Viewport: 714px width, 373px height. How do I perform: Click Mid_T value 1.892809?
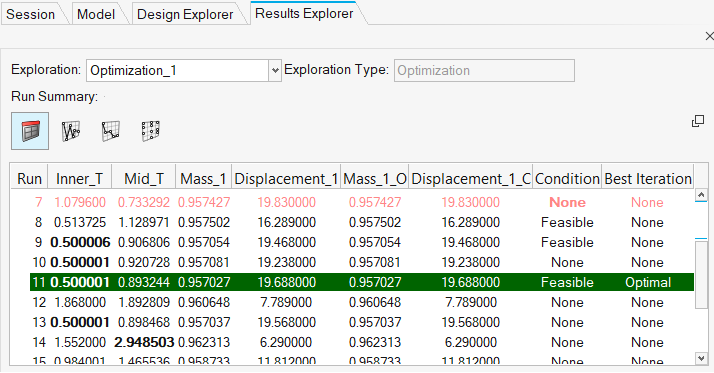click(x=144, y=302)
